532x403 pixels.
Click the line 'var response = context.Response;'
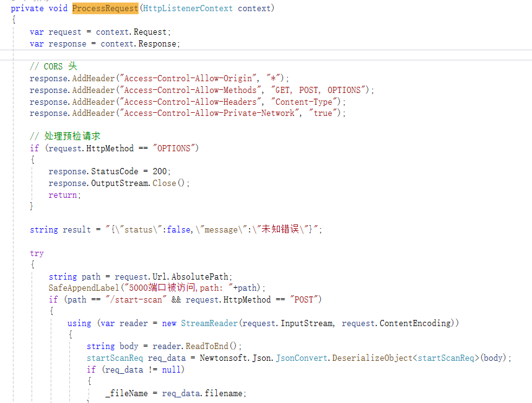[x=105, y=44]
